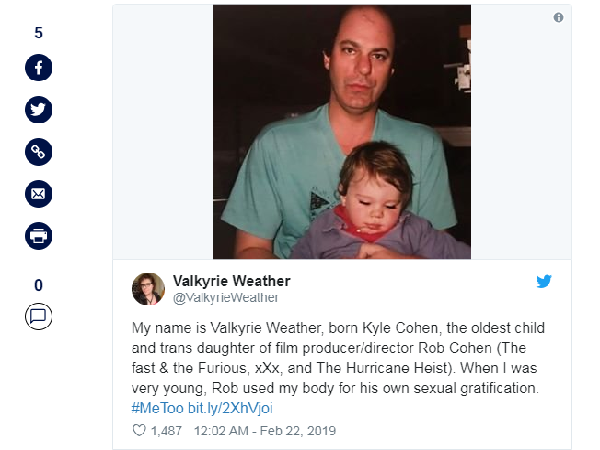600x450 pixels.
Task: Follow the bit.ly/2XhVjoi link
Action: [230, 408]
